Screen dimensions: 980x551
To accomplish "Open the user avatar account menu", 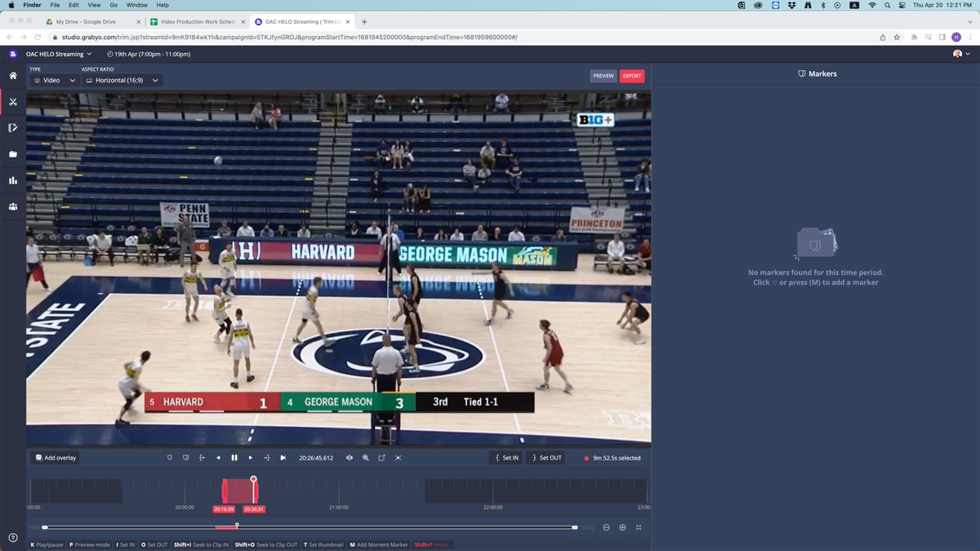I will (960, 54).
